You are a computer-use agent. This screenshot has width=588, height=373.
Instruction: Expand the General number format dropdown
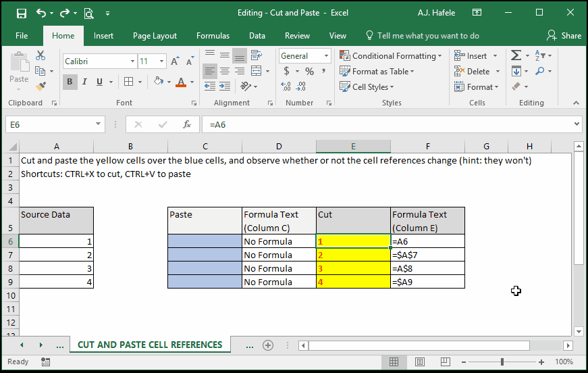click(x=326, y=56)
